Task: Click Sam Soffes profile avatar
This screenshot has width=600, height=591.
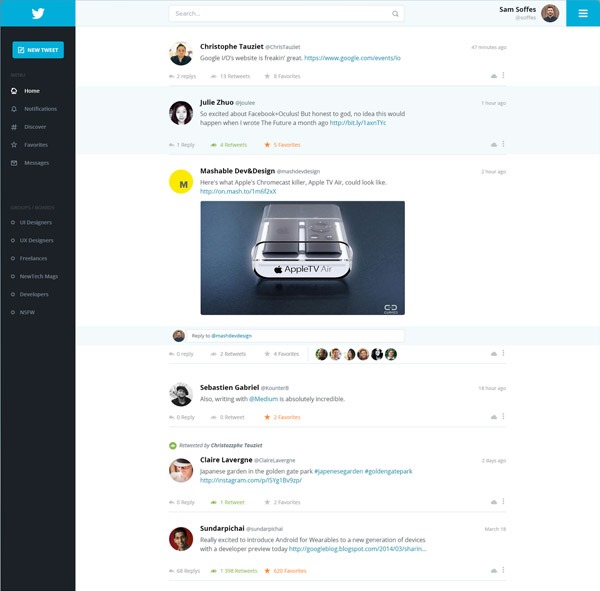Action: [550, 13]
